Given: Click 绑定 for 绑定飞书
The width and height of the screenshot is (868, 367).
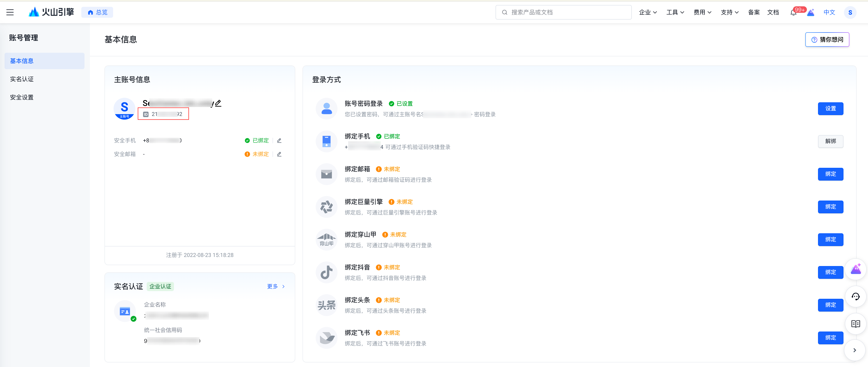Looking at the screenshot, I should 830,338.
